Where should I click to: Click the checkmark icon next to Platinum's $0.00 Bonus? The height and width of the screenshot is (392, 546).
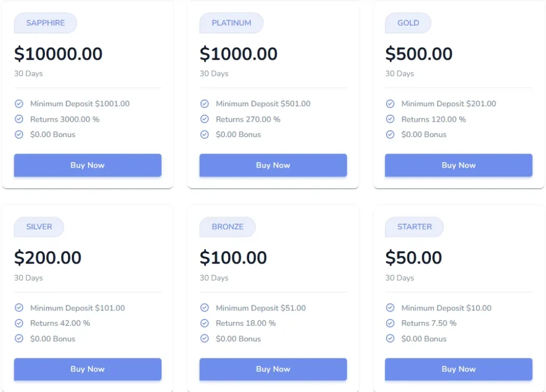pos(204,134)
